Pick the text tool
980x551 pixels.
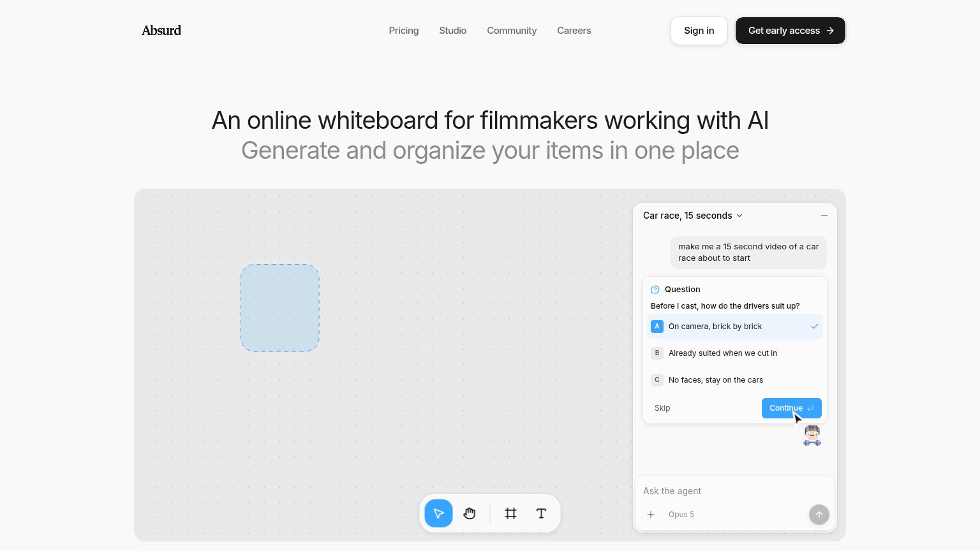click(x=541, y=513)
